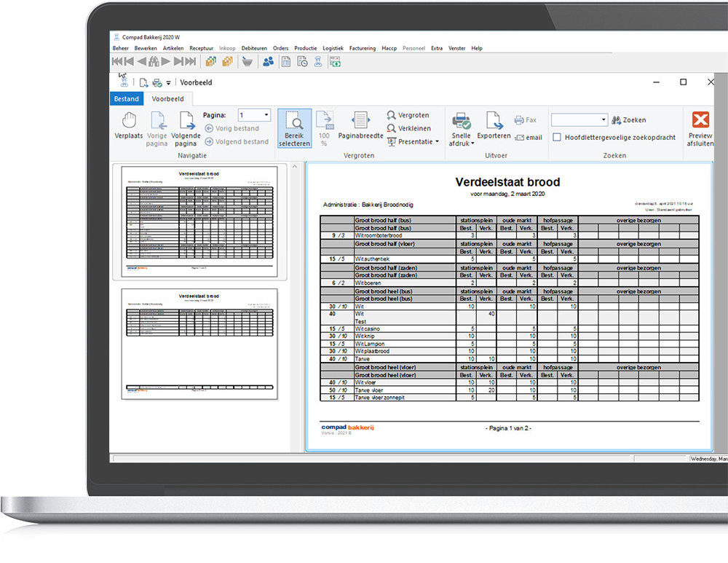Select the page 2 thumbnail
Screen dimensions: 728x563
pyautogui.click(x=199, y=344)
